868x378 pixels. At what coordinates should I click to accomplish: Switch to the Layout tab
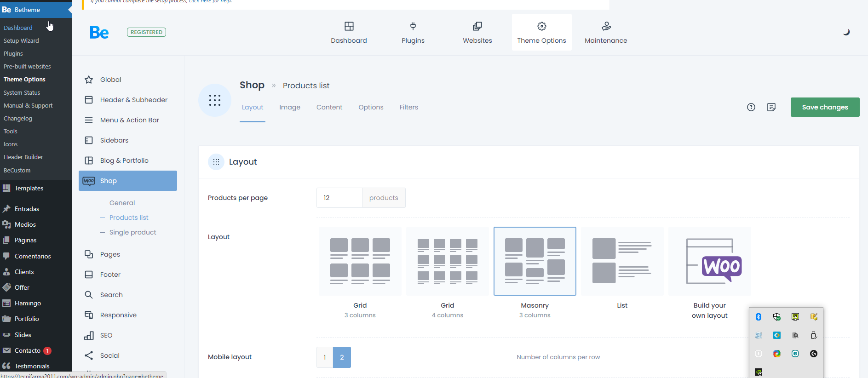(253, 107)
